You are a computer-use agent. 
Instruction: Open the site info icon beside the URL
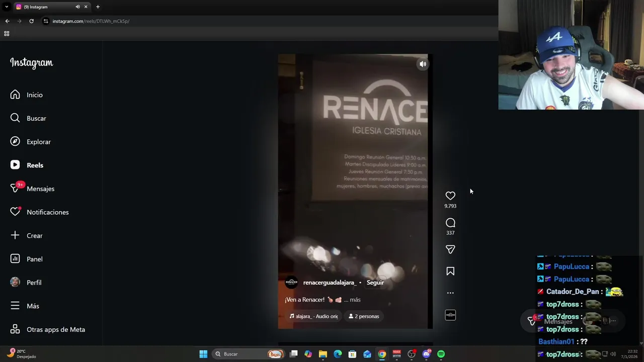(x=46, y=21)
